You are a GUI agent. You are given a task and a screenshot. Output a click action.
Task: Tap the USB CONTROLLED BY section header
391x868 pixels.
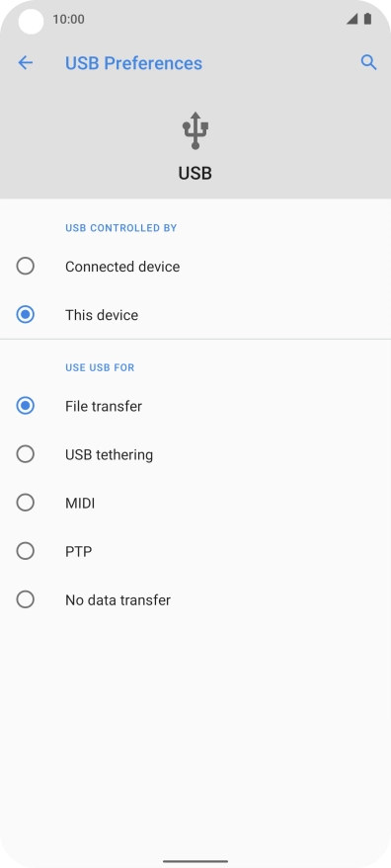click(121, 228)
